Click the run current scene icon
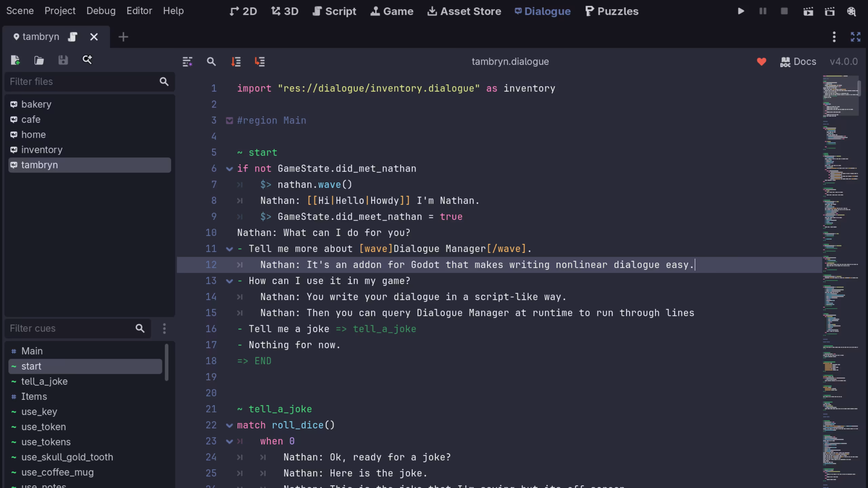Image resolution: width=868 pixels, height=488 pixels. click(808, 12)
